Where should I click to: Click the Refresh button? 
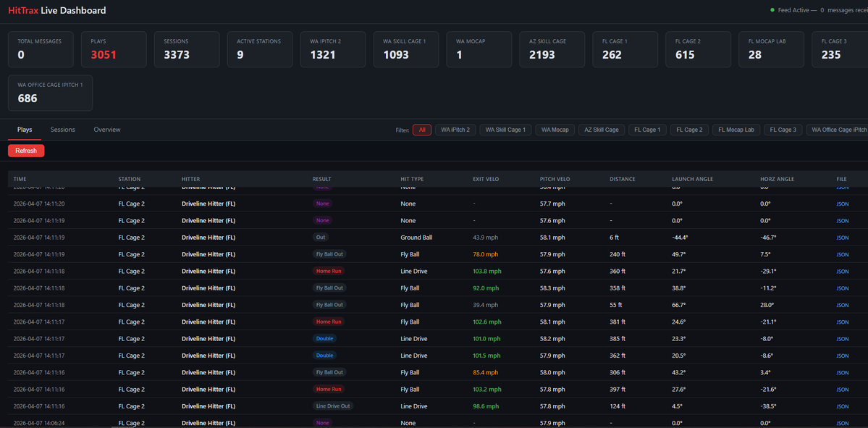(26, 150)
